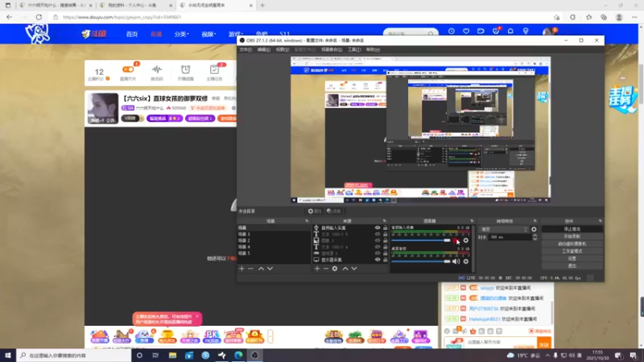644x362 pixels.
Task: Toggle visibility eye of 显示器采集 source
Action: point(378,260)
